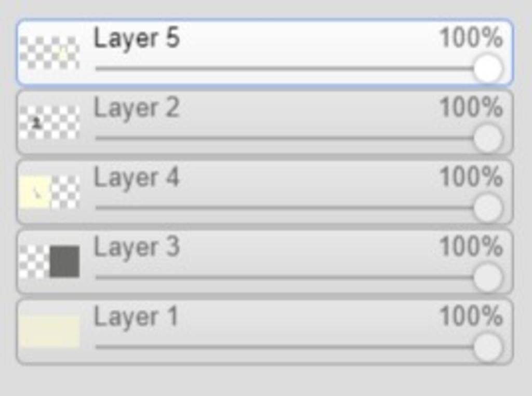Select the Layer 5 name label

click(x=137, y=39)
